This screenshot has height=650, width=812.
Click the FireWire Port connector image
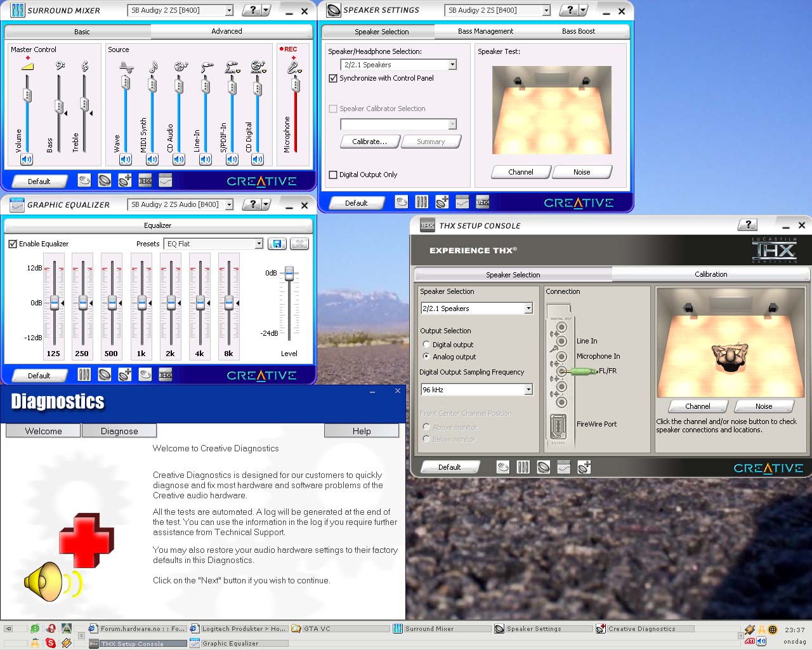tap(558, 427)
